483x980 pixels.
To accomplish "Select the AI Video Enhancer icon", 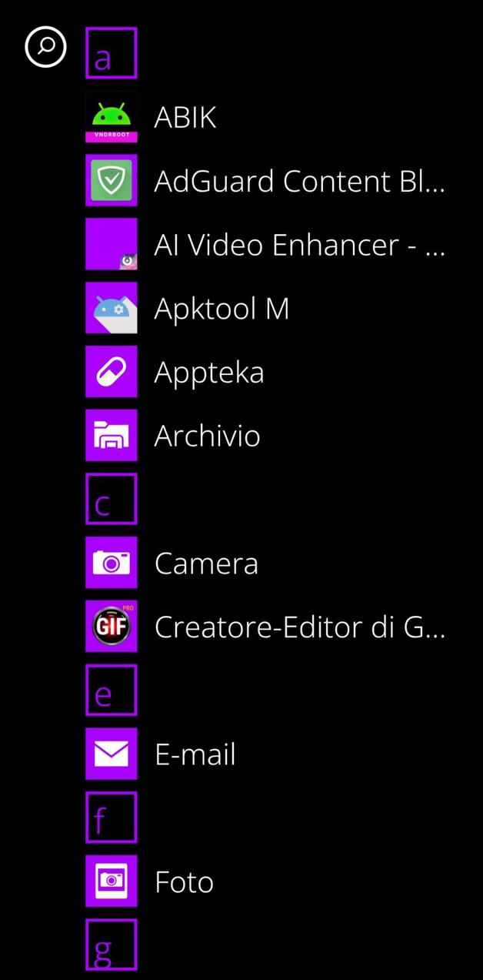I will 111,244.
